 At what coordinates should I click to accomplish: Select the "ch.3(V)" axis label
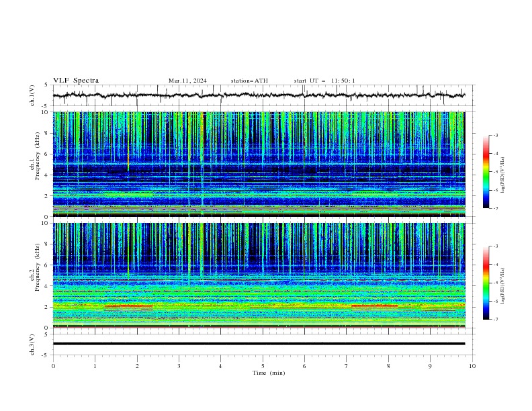32,345
